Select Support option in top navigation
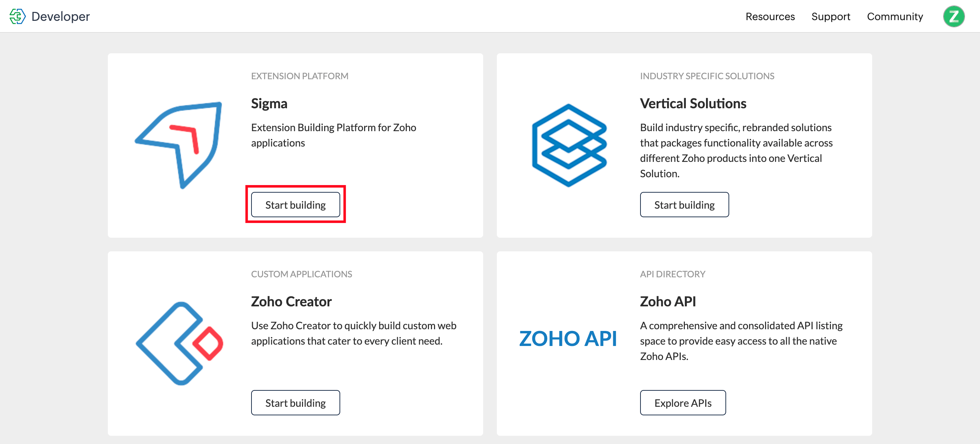This screenshot has height=444, width=980. tap(832, 16)
